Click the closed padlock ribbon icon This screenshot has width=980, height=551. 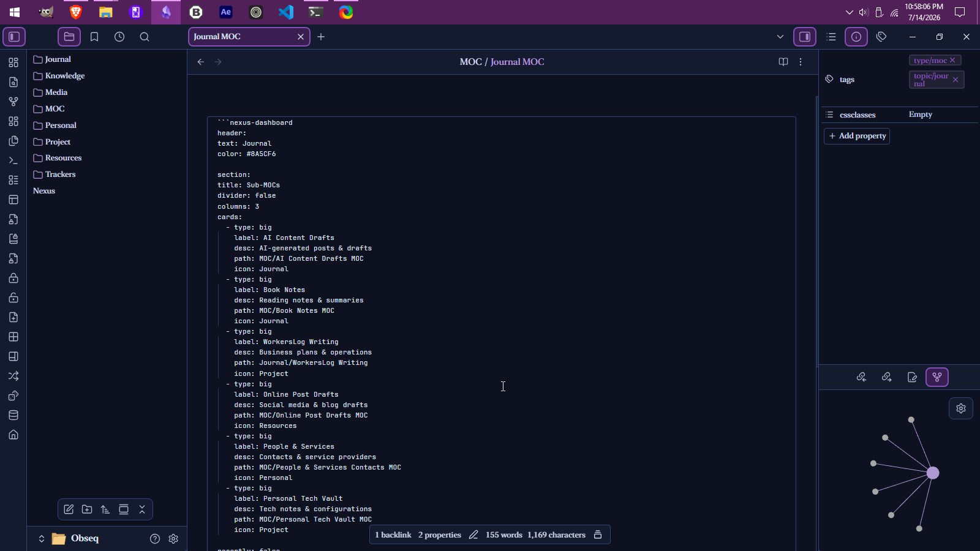(x=13, y=278)
